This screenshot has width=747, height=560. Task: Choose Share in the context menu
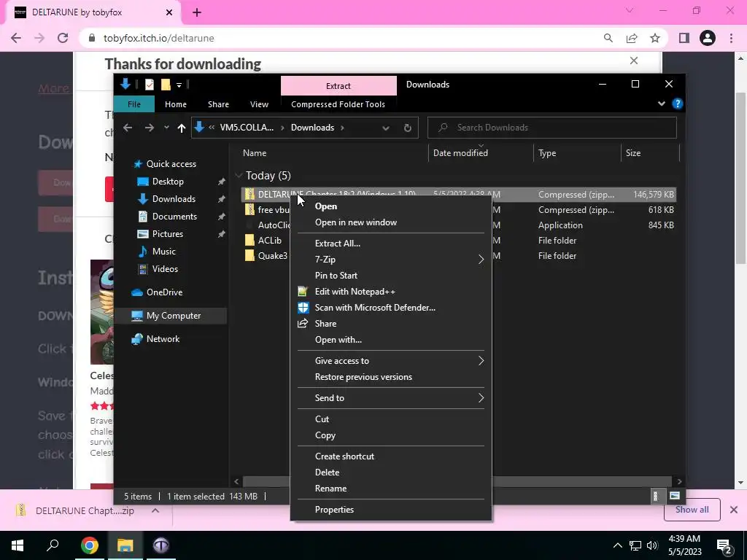(391, 324)
